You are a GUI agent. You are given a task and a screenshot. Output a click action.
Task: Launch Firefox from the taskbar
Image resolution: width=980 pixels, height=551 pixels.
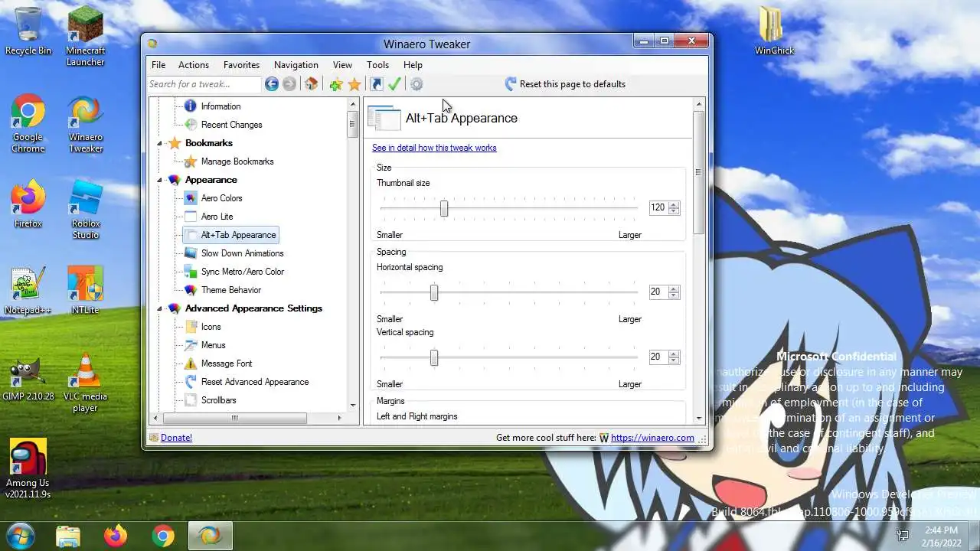(x=116, y=536)
